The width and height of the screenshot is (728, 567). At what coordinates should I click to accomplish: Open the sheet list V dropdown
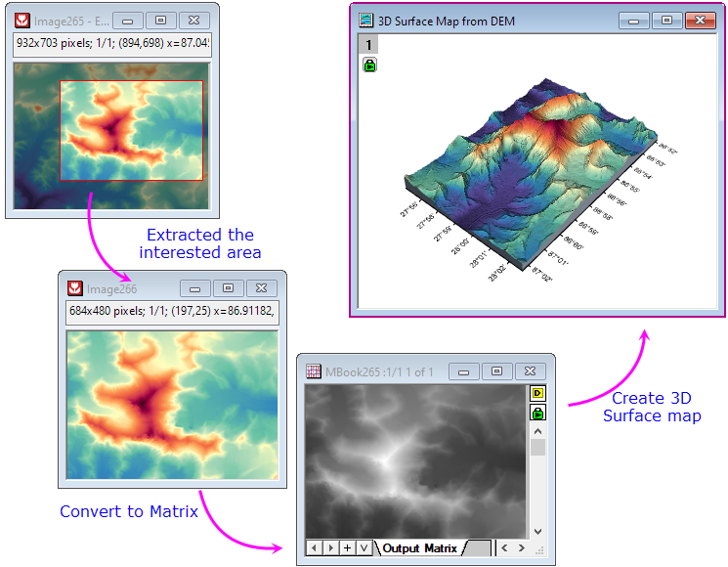click(363, 548)
